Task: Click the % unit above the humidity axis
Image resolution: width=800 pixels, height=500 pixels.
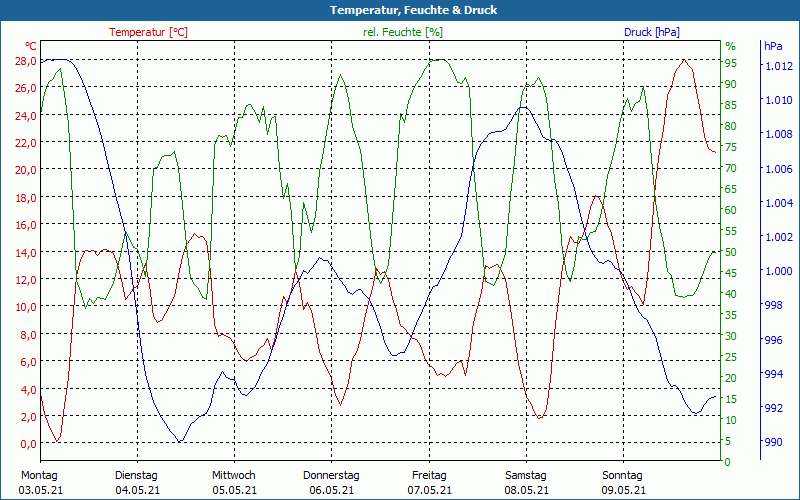Action: (x=730, y=46)
